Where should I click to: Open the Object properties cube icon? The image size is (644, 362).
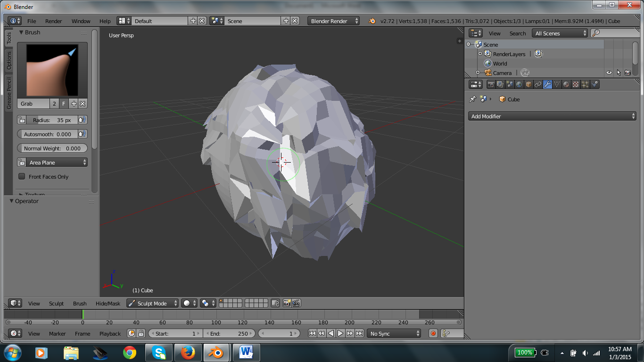[528, 84]
